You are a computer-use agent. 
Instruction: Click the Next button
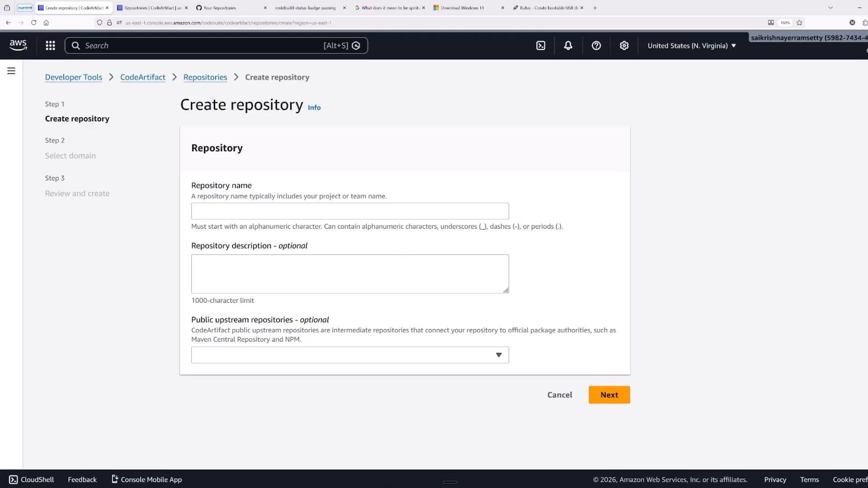coord(609,395)
